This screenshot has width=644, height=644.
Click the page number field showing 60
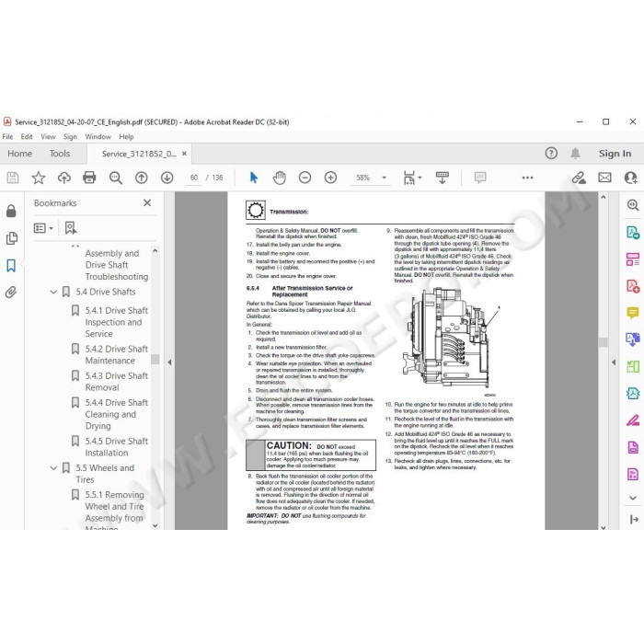point(194,178)
